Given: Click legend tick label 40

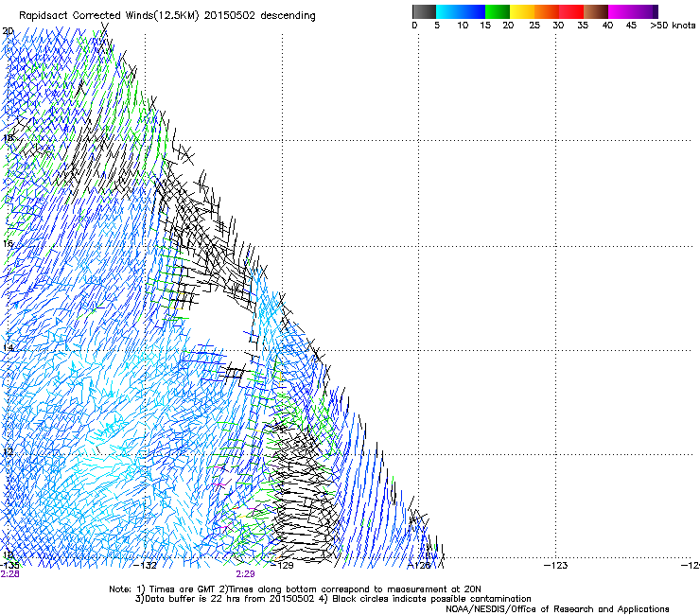Looking at the screenshot, I should click(607, 26).
